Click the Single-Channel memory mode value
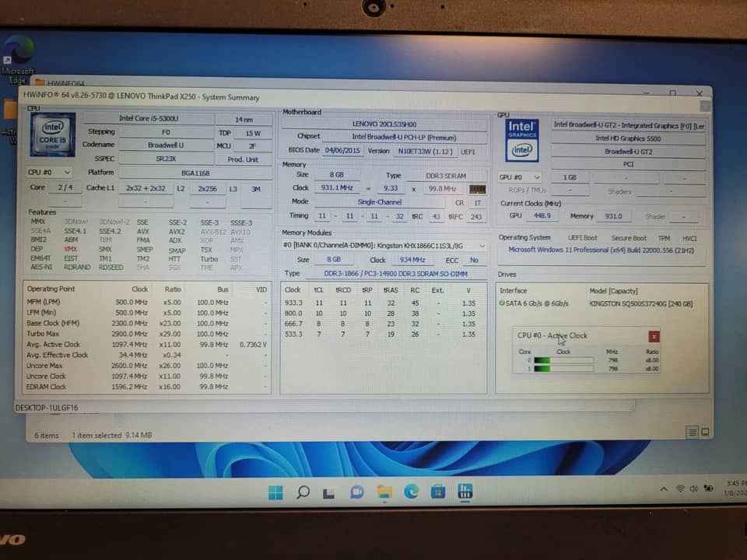Screen dimensions: 747x560 point(379,202)
